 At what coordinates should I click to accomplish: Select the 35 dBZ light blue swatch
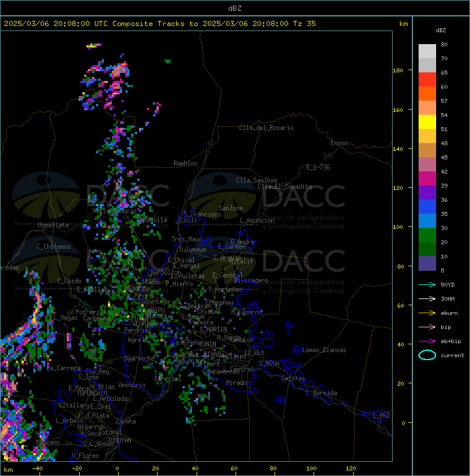coord(427,220)
